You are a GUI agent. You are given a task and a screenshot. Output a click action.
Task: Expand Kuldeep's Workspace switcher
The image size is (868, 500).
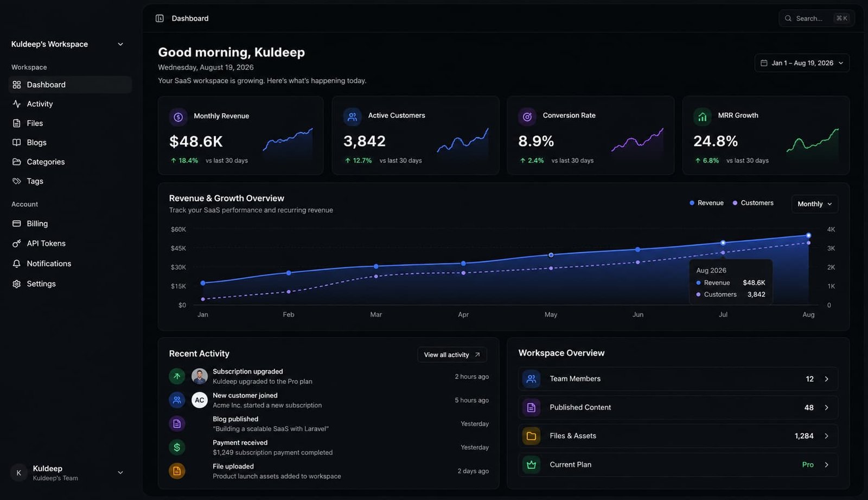point(67,44)
